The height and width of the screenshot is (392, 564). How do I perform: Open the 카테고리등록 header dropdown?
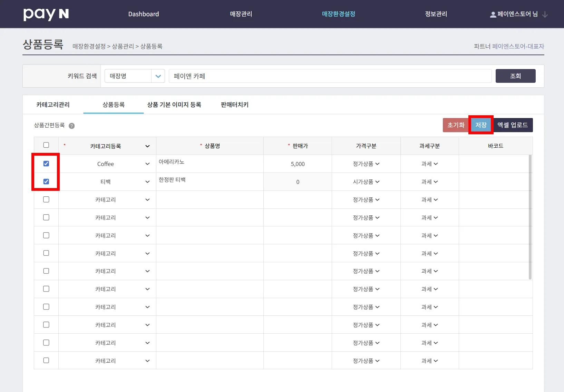[147, 146]
